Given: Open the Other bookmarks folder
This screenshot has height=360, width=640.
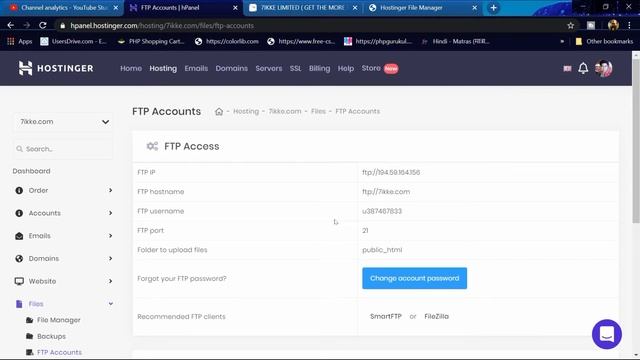Looking at the screenshot, I should pyautogui.click(x=604, y=41).
